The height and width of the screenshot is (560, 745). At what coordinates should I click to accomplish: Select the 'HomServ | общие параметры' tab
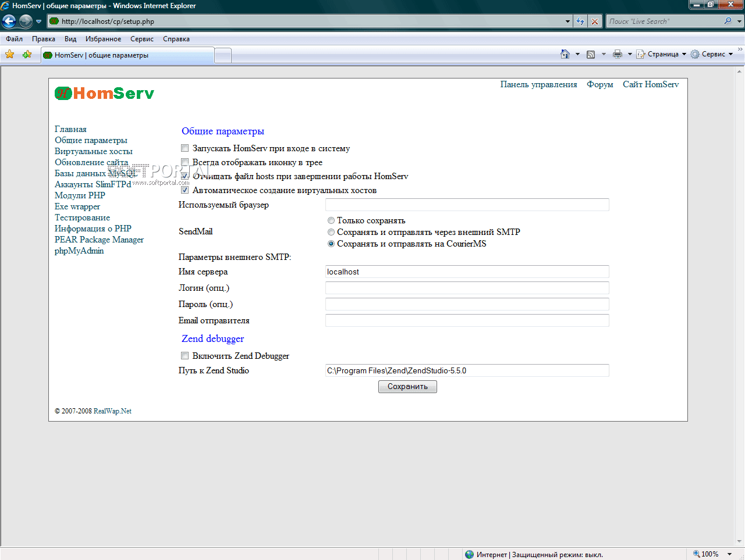pos(127,55)
